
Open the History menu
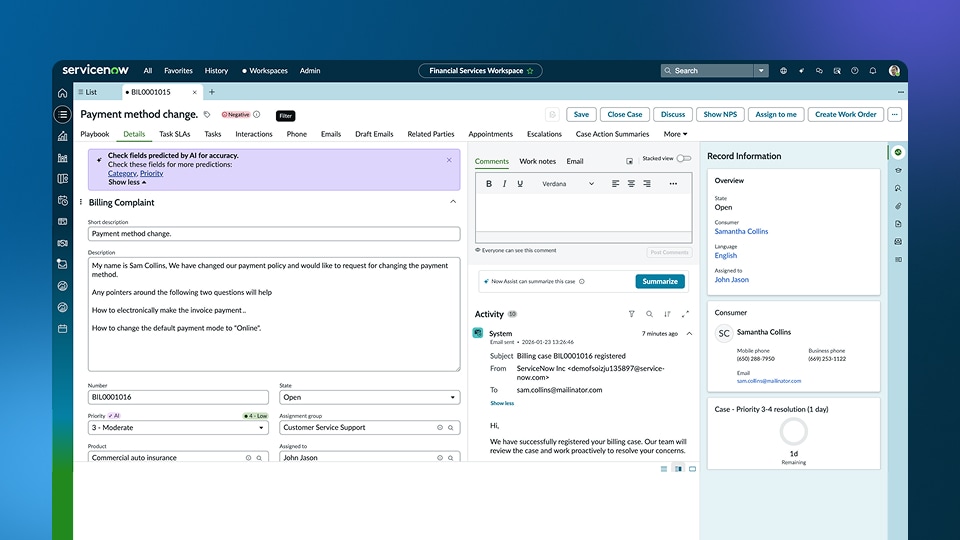pos(216,71)
